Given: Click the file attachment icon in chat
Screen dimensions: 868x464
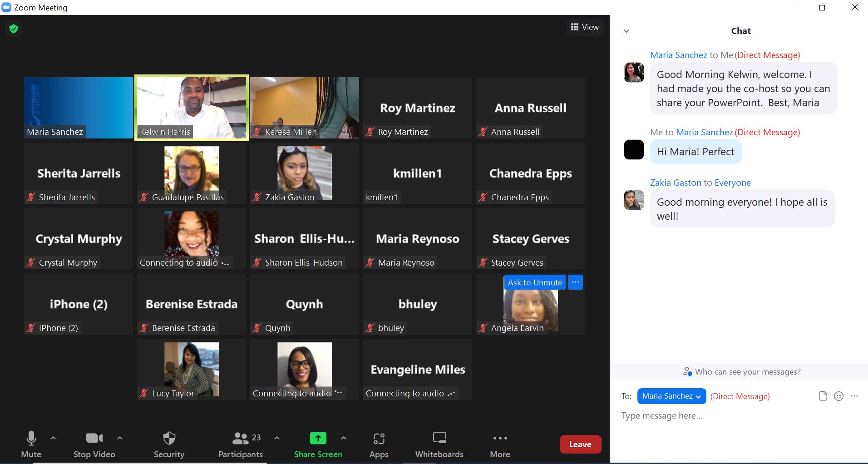Looking at the screenshot, I should (823, 396).
